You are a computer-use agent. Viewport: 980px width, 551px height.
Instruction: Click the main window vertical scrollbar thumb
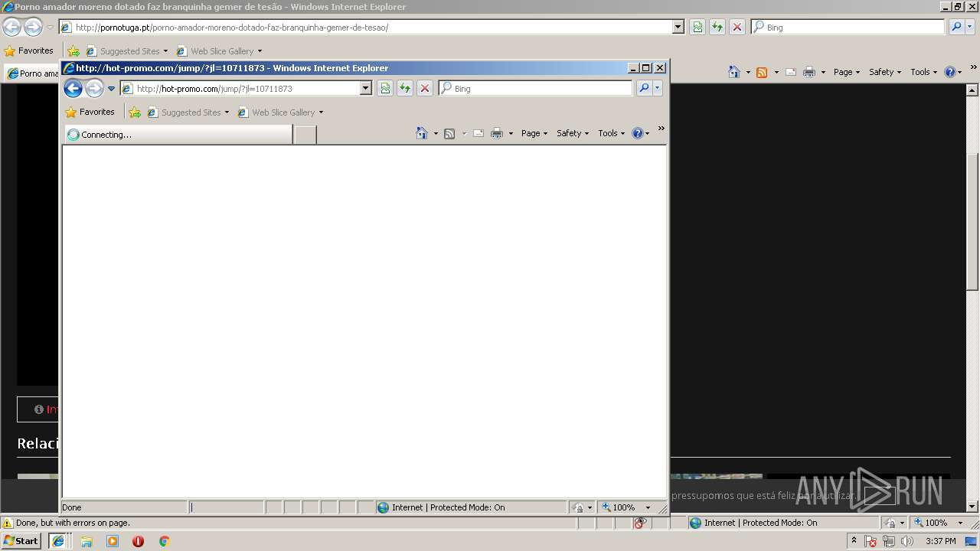[x=972, y=221]
